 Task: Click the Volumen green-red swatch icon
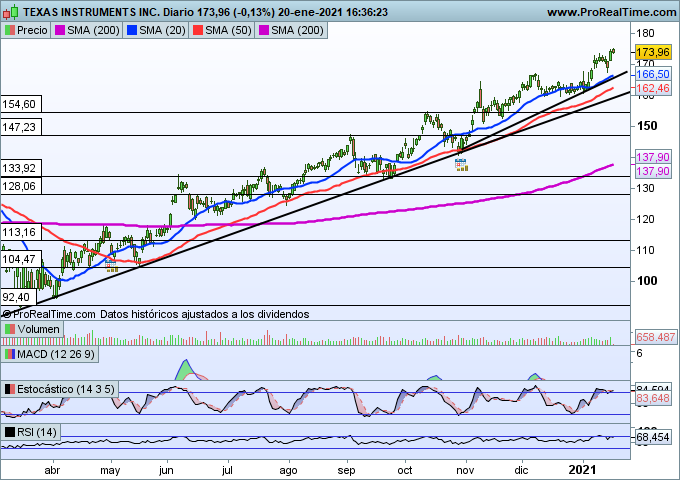[x=10, y=329]
